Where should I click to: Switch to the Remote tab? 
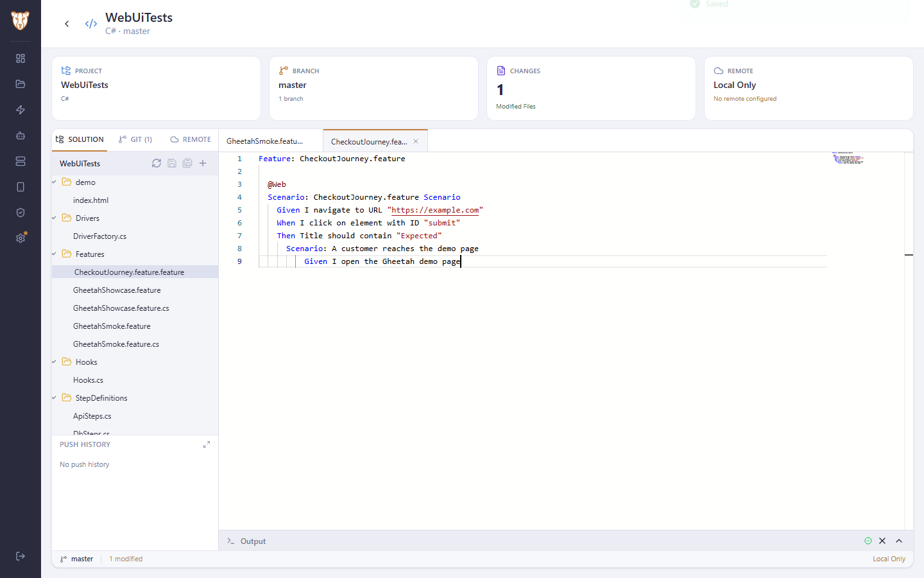[191, 139]
